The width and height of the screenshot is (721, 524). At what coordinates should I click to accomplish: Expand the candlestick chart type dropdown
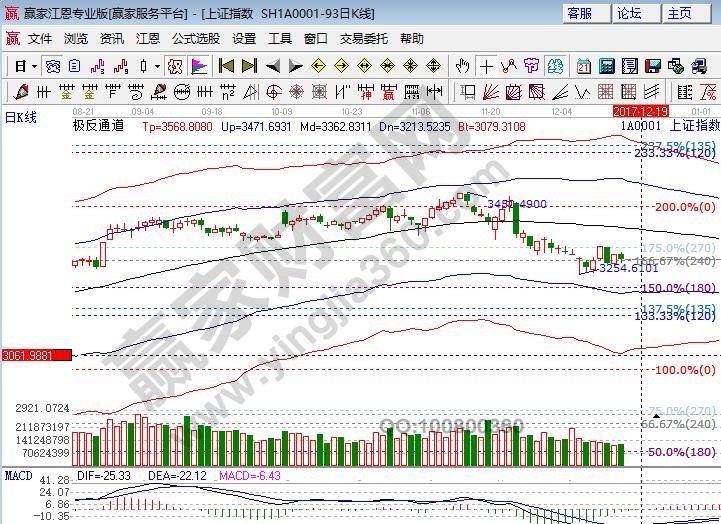tap(157, 66)
